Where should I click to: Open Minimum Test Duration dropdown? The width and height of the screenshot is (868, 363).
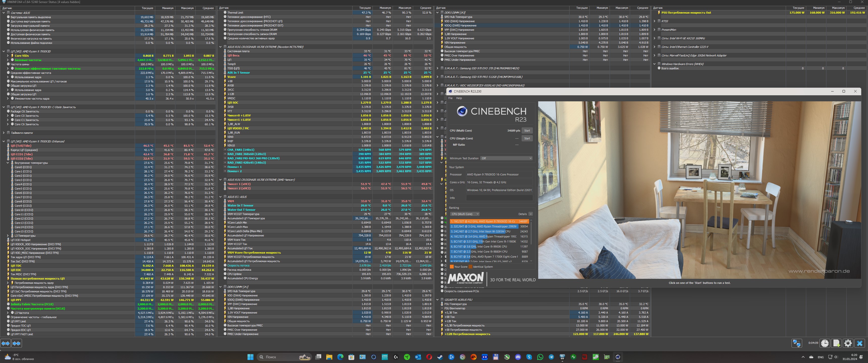point(506,158)
